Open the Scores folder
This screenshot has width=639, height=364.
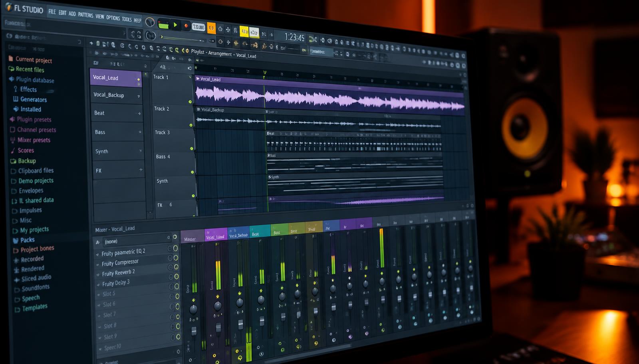tap(23, 150)
